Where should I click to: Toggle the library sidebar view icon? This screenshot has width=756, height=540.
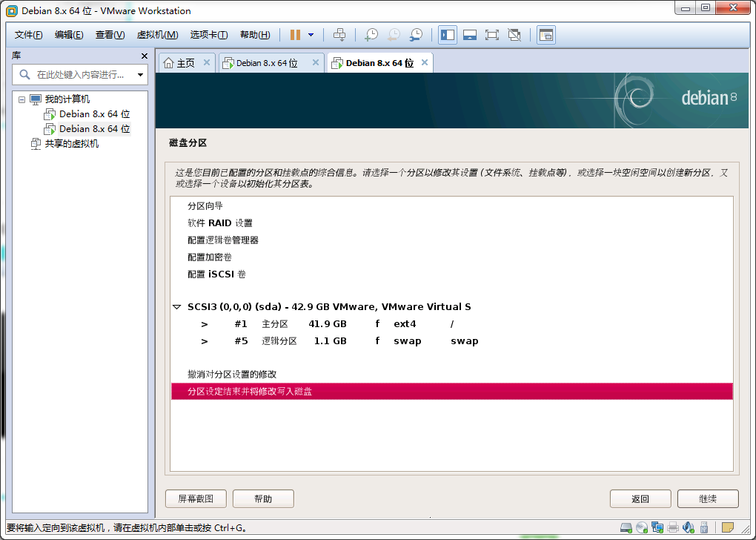[448, 35]
